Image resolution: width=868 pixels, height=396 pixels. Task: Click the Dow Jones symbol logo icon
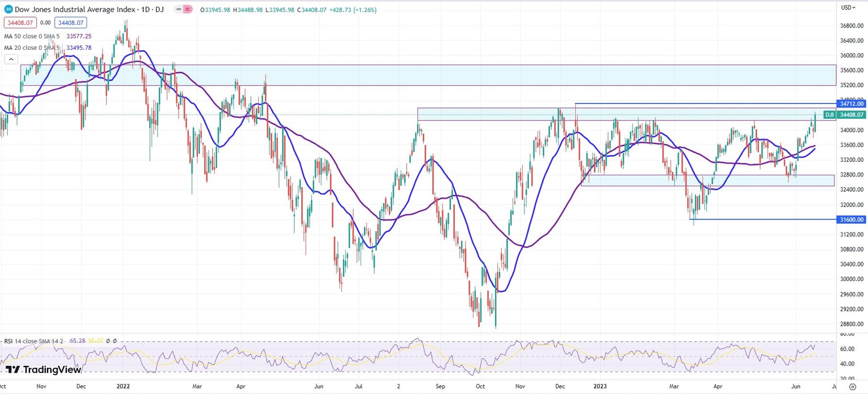coord(8,9)
